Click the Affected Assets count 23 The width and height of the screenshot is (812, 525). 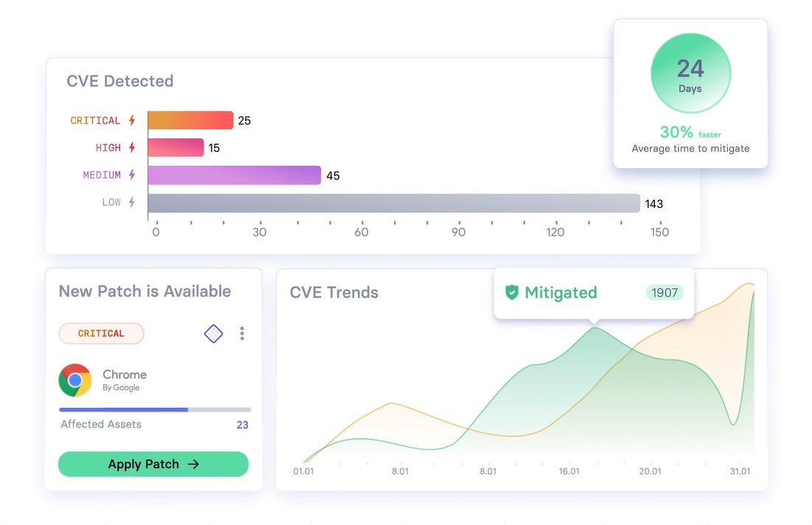pyautogui.click(x=242, y=425)
